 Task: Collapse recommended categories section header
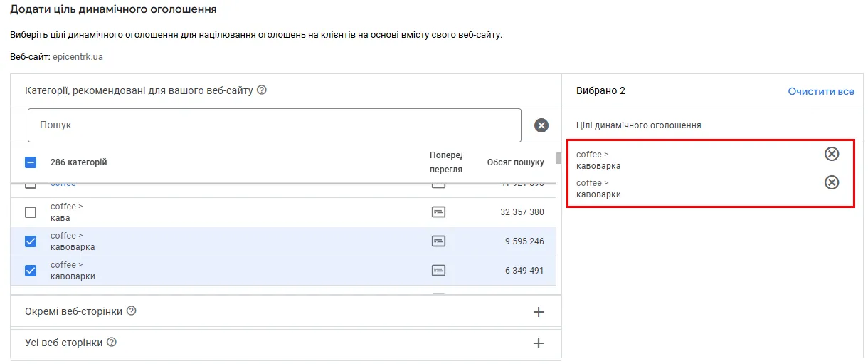pyautogui.click(x=139, y=90)
